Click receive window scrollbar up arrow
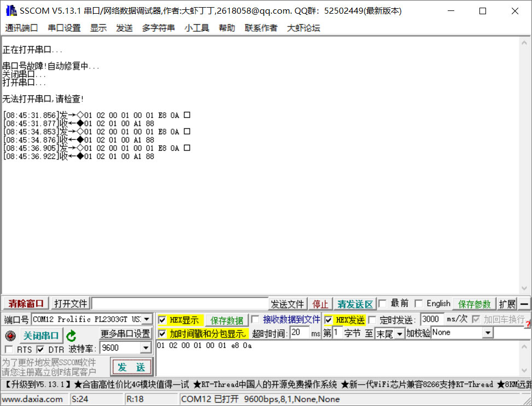 pos(524,43)
